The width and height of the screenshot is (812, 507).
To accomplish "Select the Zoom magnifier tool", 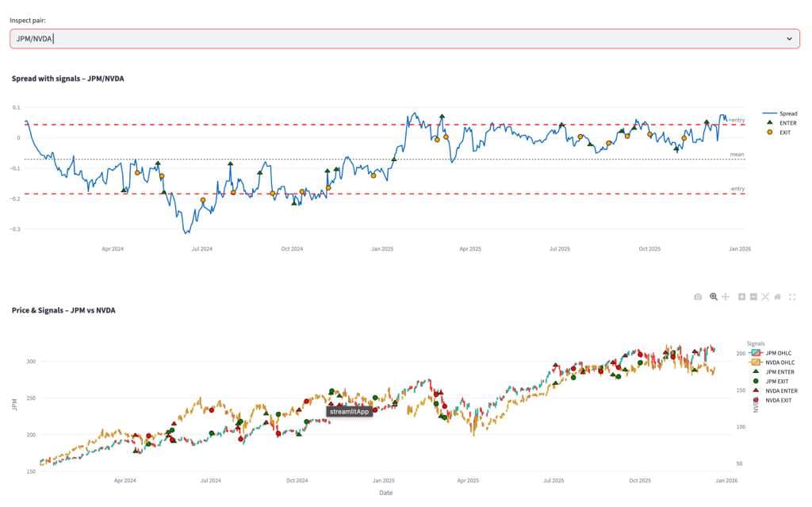I will pyautogui.click(x=714, y=297).
